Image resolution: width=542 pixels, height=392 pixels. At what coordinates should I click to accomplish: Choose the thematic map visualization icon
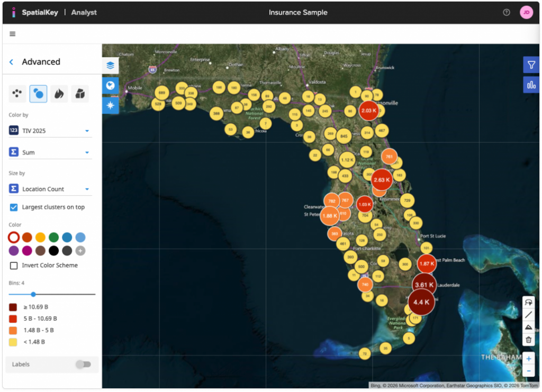pos(80,94)
